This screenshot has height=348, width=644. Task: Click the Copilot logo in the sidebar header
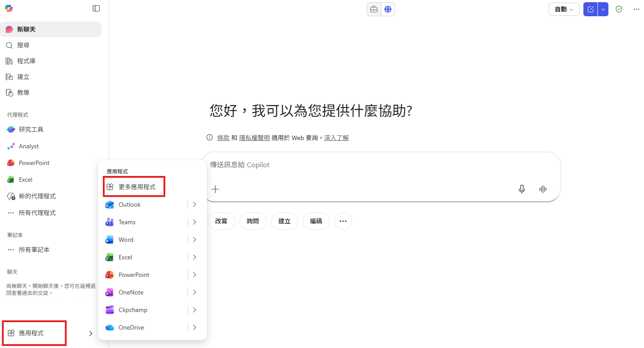coord(9,8)
